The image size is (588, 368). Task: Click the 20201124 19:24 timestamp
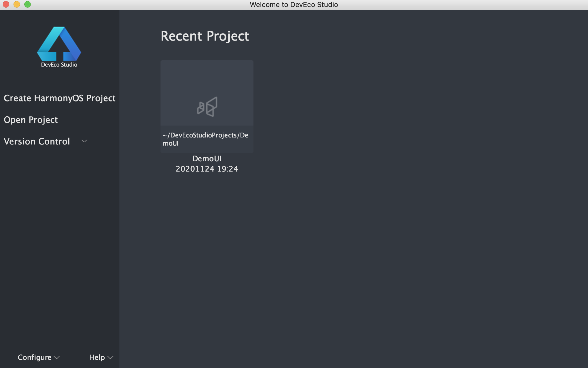pyautogui.click(x=207, y=169)
